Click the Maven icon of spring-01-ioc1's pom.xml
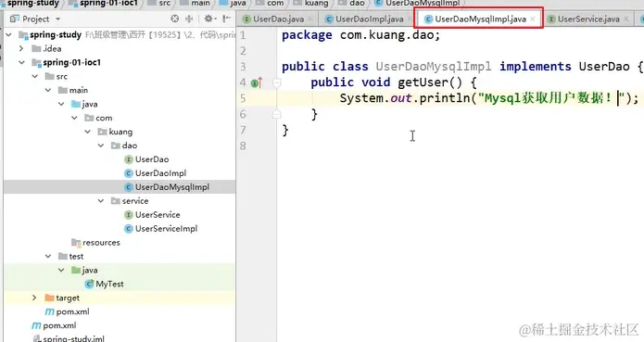This screenshot has height=342, width=644. tap(50, 311)
